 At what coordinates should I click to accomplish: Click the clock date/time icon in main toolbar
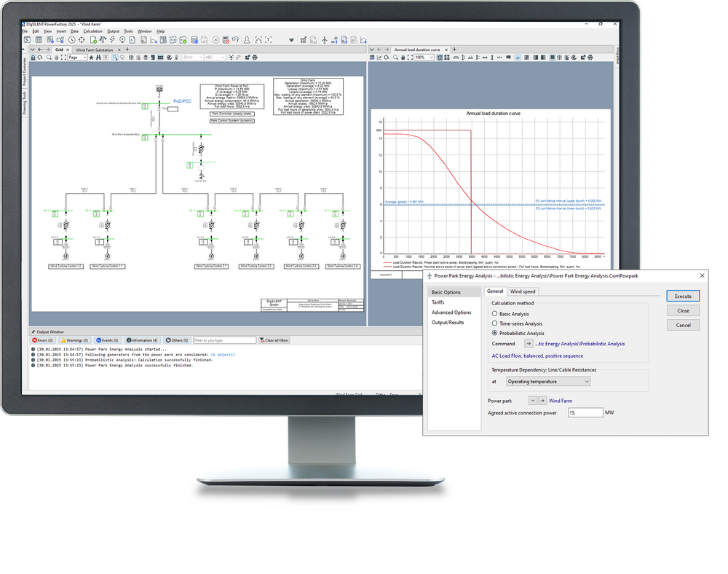71,39
